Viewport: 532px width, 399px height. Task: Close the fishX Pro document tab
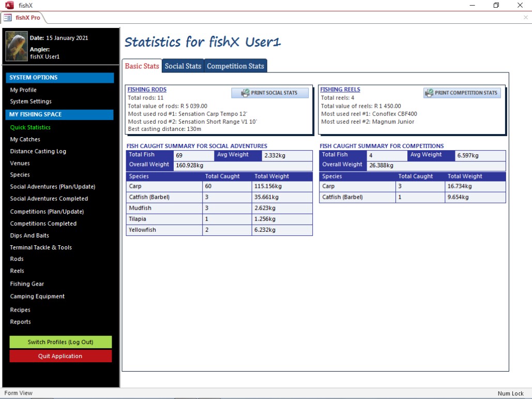tap(526, 18)
